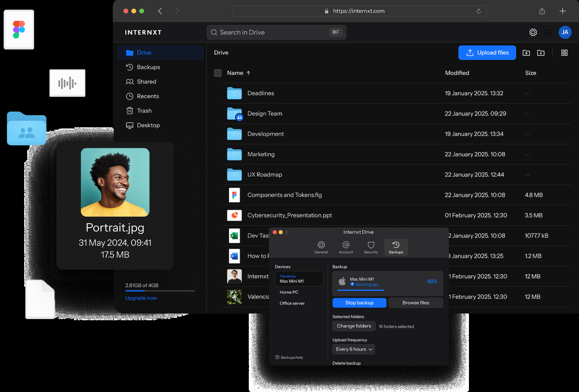Open the Shared section in sidebar

146,81
